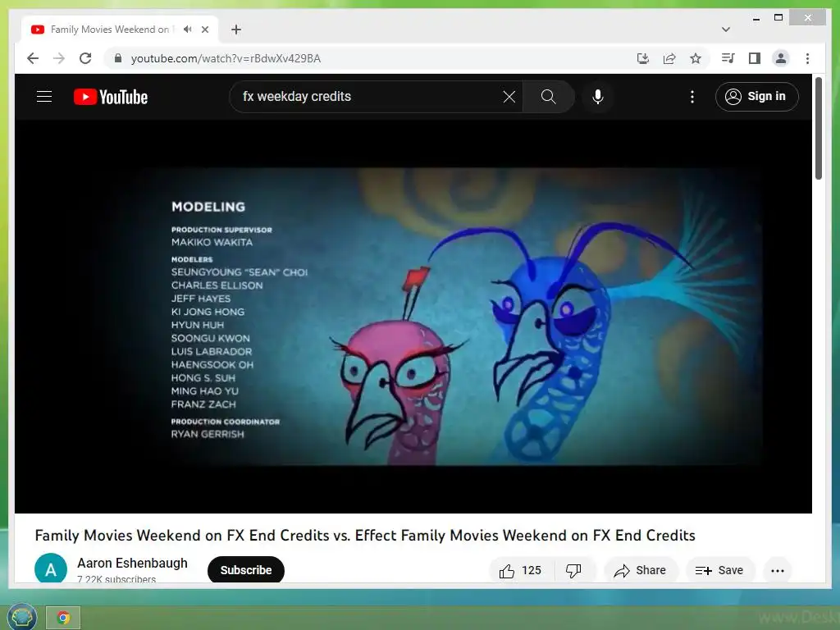The height and width of the screenshot is (630, 840).
Task: Open Aaron Eshenbaugh channel avatar
Action: pyautogui.click(x=51, y=568)
